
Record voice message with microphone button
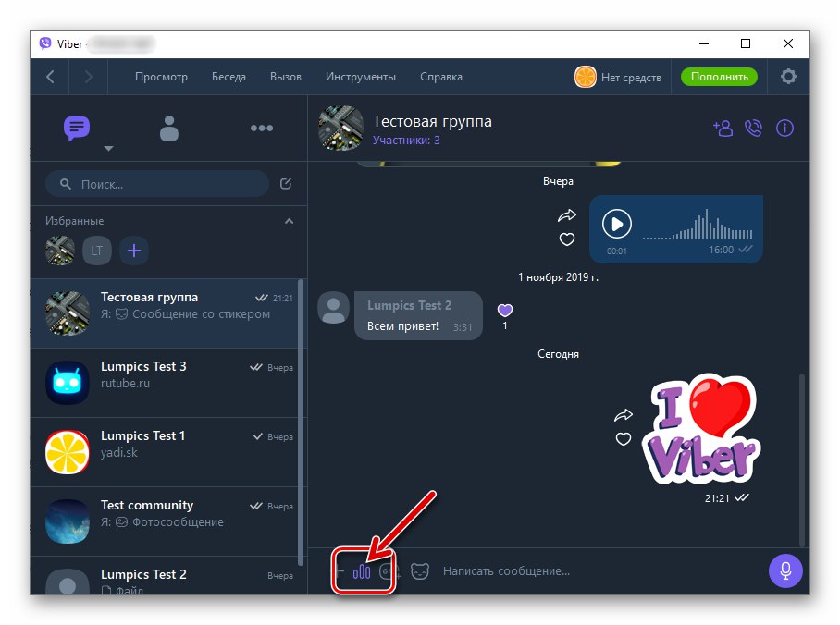click(x=785, y=570)
